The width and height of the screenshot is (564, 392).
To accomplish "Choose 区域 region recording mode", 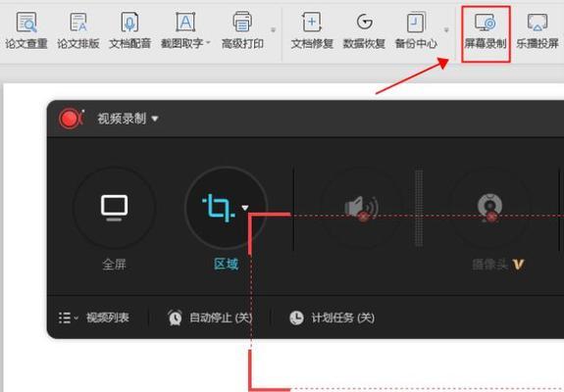I will pos(220,208).
